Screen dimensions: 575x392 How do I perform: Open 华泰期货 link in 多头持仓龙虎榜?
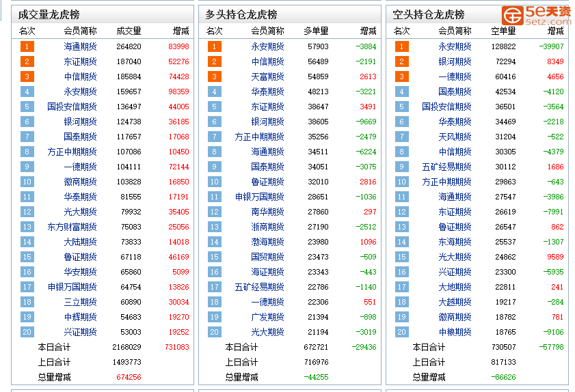coord(268,92)
